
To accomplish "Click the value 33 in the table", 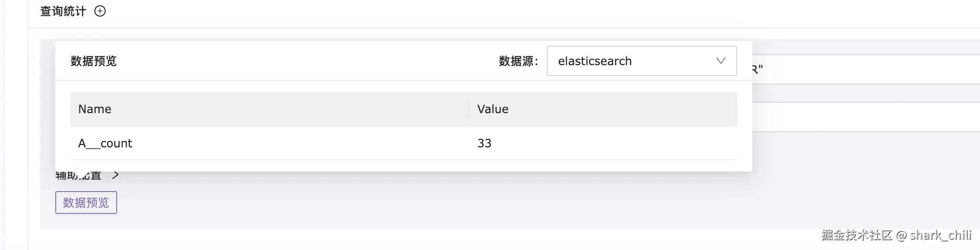I will pos(484,144).
